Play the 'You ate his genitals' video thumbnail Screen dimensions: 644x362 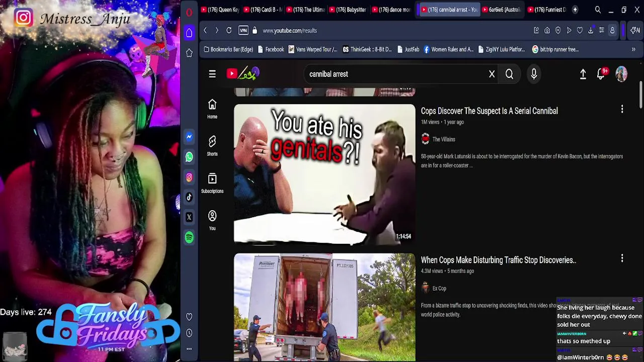[325, 174]
